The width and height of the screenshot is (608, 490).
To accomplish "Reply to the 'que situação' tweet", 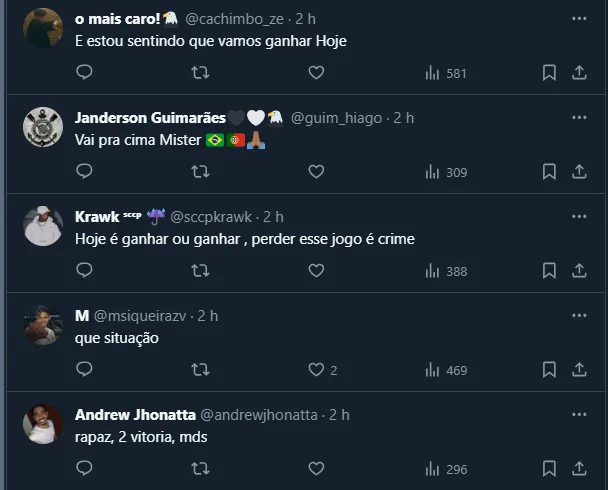I will [84, 370].
